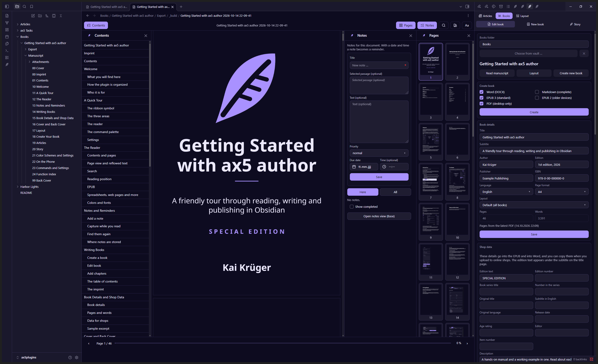Click the Create button for book export

[534, 112]
